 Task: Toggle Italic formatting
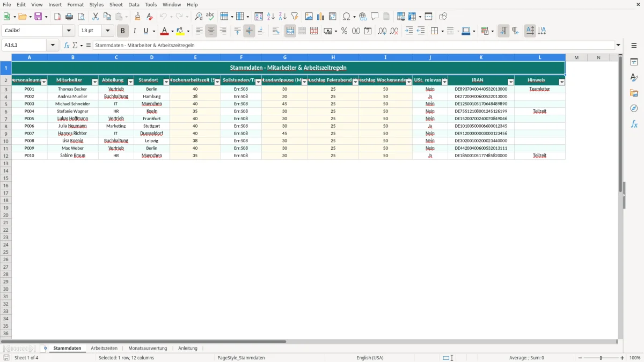tap(135, 31)
